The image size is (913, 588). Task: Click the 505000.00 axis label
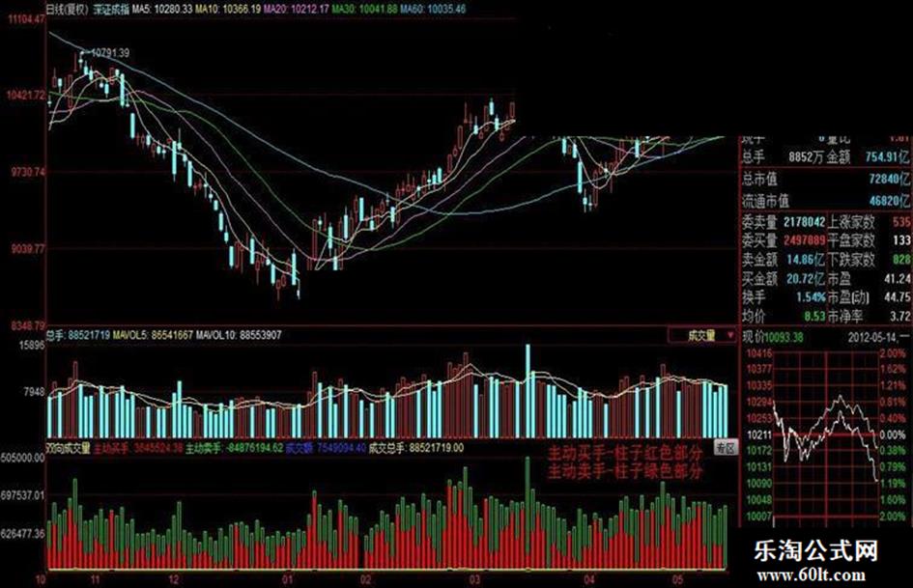pos(23,459)
